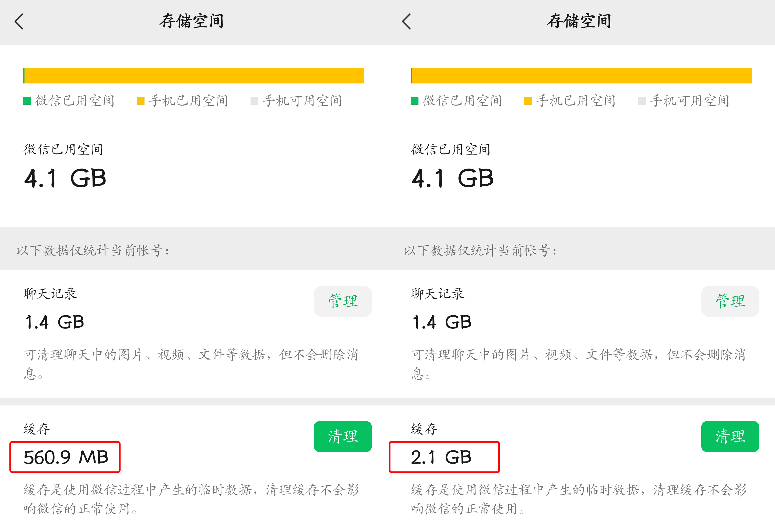Tap 管理 next to 聊天记录 on right screen
The width and height of the screenshot is (775, 532).
coord(730,301)
